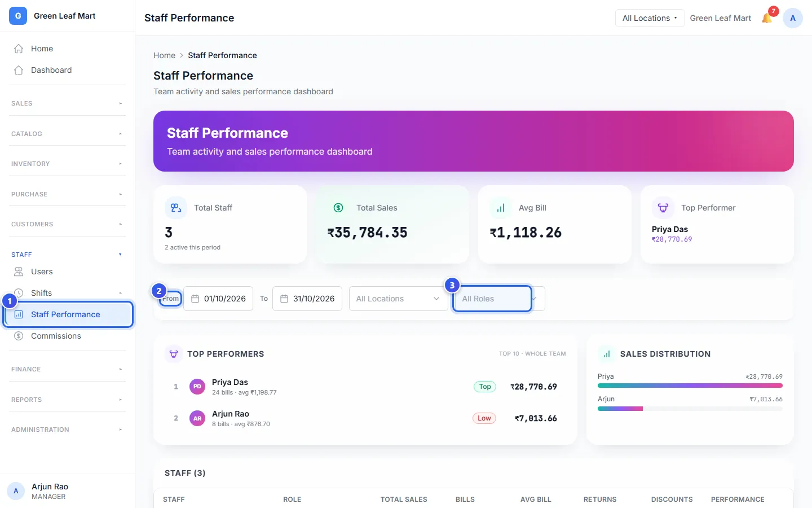Screen dimensions: 812x508
Task: Click the Green Leaf Mart logo icon
Action: click(x=18, y=16)
